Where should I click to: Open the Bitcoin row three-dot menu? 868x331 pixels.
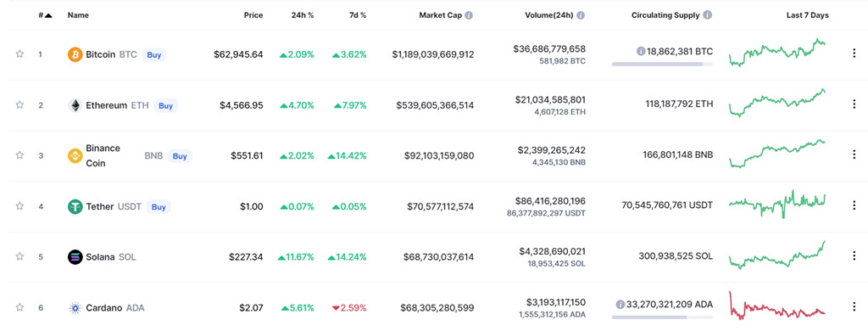(x=853, y=54)
